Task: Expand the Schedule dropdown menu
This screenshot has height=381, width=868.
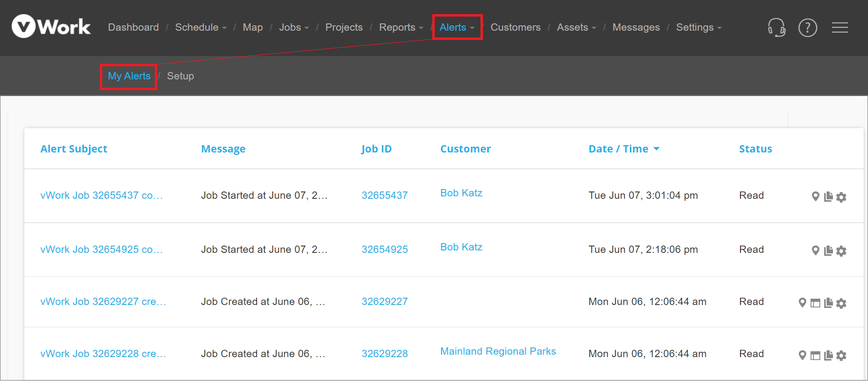Action: [201, 27]
